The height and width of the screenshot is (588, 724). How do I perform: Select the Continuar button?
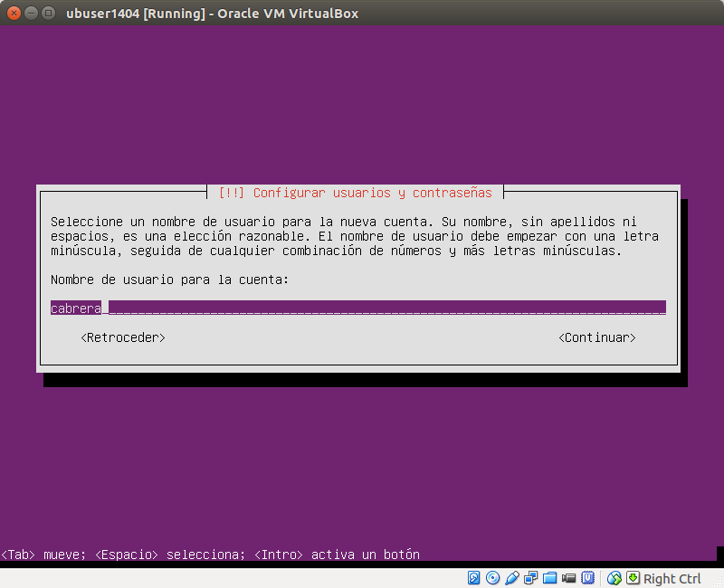tap(598, 337)
